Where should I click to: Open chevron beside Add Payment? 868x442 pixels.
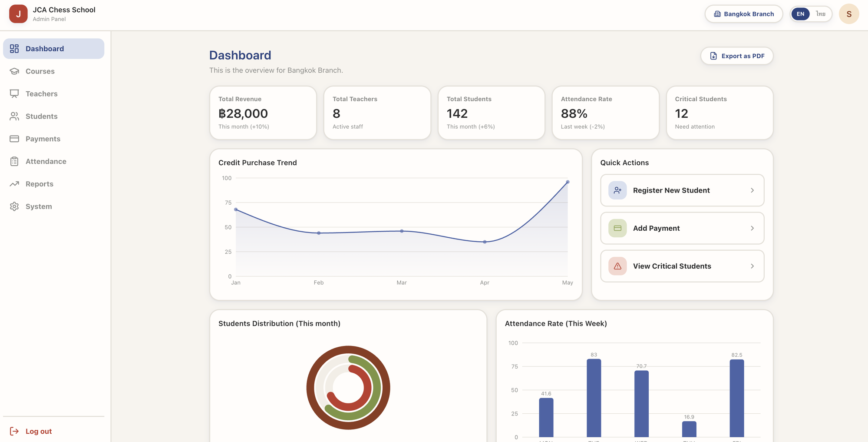click(752, 228)
